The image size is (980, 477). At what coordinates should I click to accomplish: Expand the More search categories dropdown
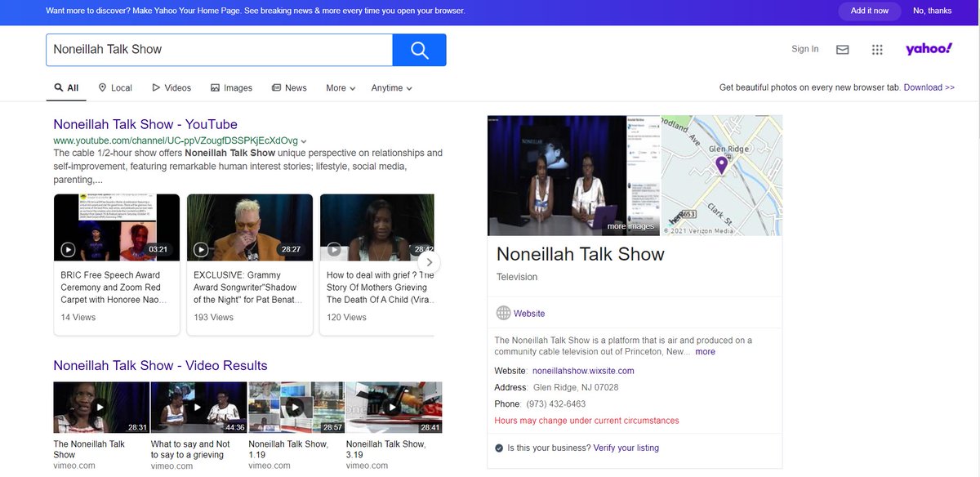341,88
